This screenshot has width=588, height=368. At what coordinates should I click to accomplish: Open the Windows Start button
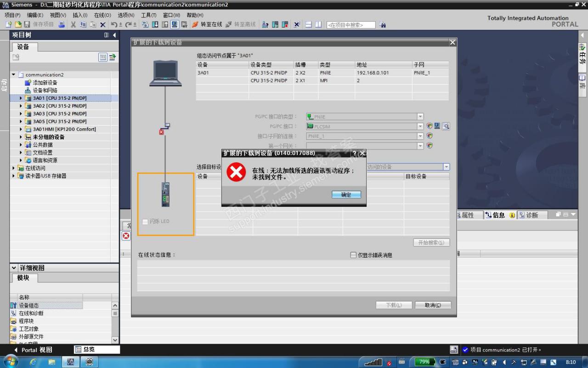tap(10, 362)
